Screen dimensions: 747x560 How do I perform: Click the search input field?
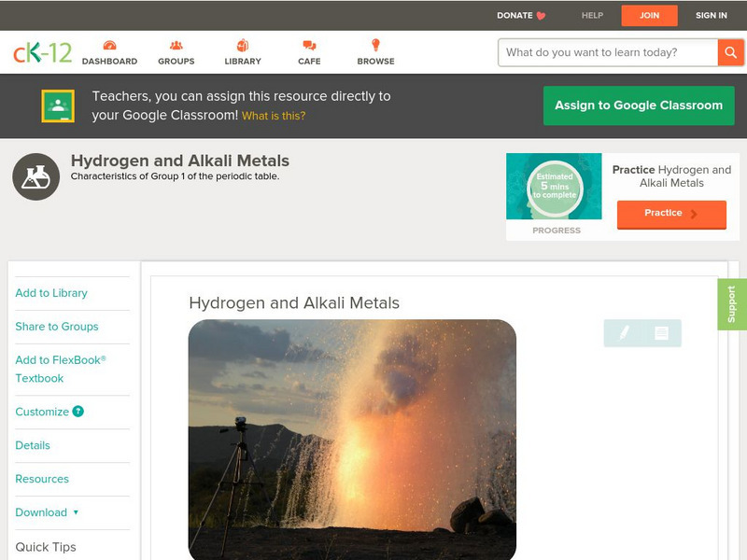607,52
